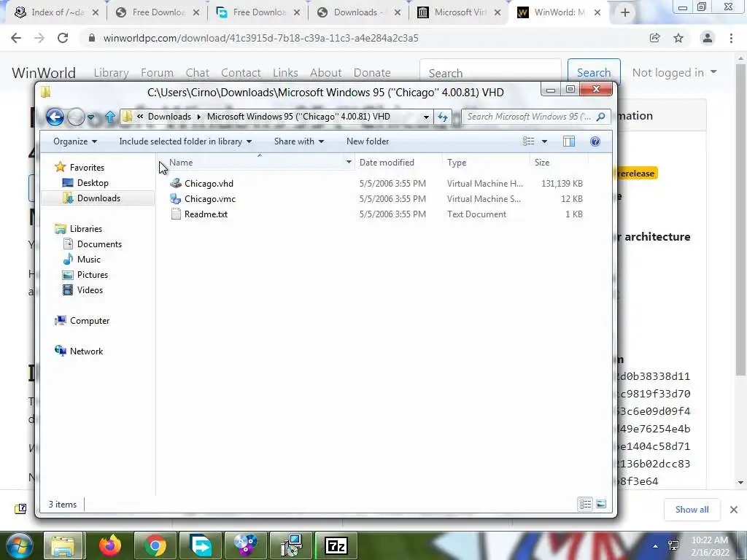The height and width of the screenshot is (560, 747).
Task: Open the Chrome profile icon
Action: pyautogui.click(x=708, y=38)
